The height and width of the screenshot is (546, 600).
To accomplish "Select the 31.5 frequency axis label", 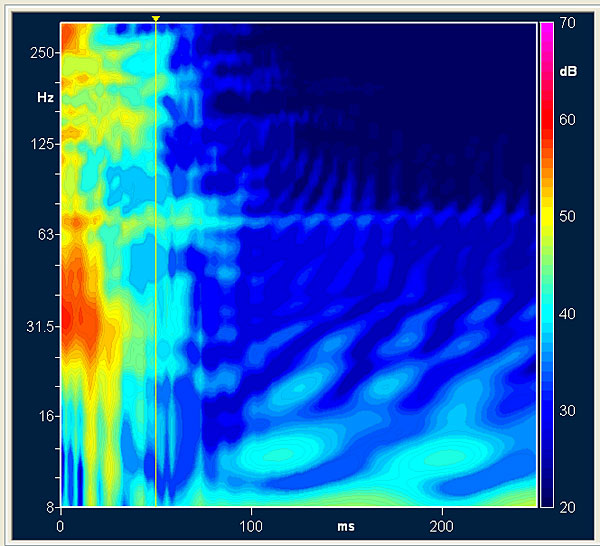I will 39,326.
